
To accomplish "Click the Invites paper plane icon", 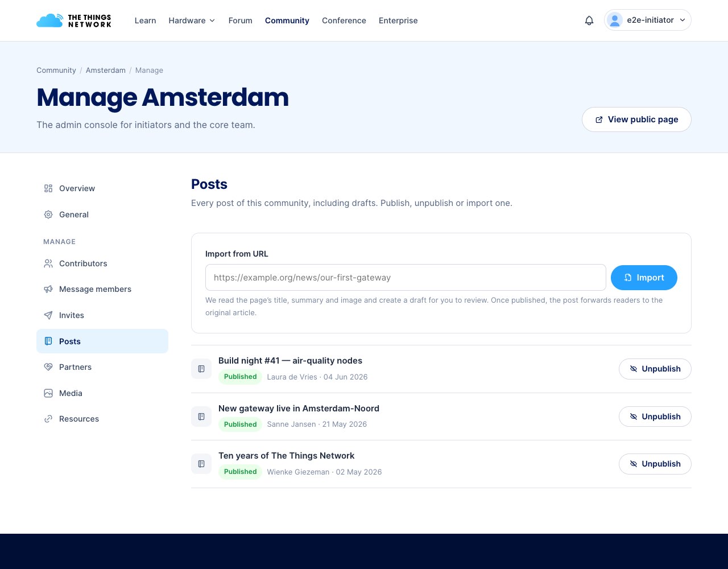I will [48, 315].
